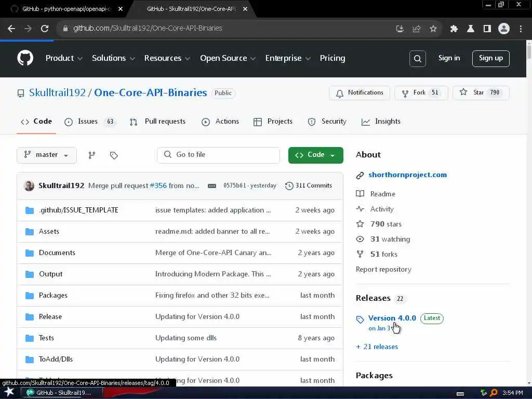This screenshot has width=532, height=399.
Task: Open the Chrome three-dot menu
Action: [521, 29]
